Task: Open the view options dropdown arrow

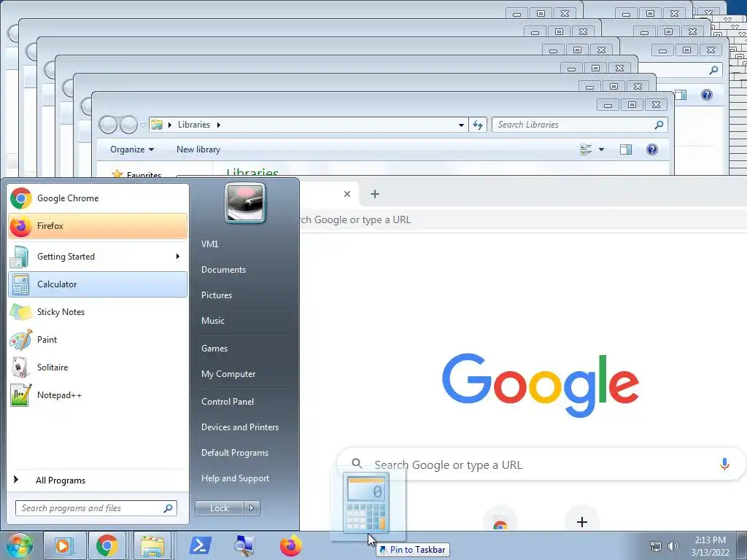Action: click(601, 149)
